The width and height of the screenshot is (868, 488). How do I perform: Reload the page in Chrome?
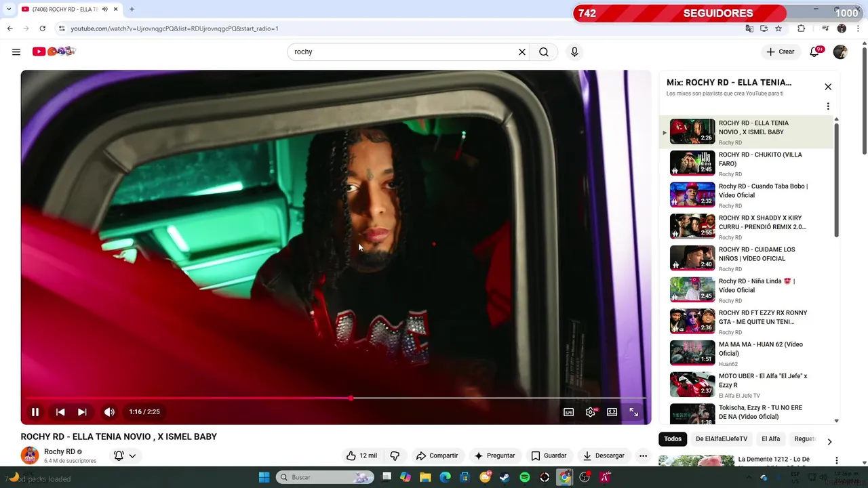coord(42,28)
